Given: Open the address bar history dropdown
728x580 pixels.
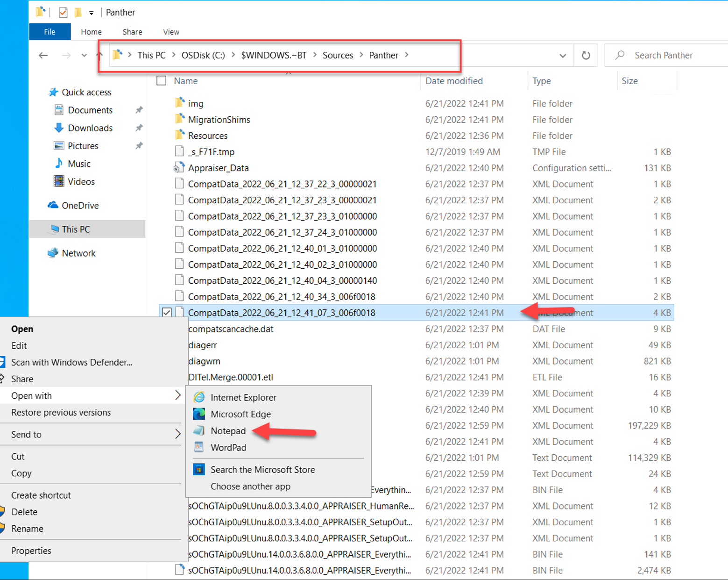Looking at the screenshot, I should tap(563, 56).
